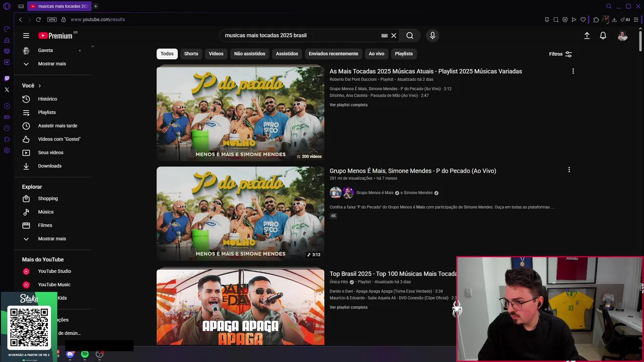Image resolution: width=644 pixels, height=362 pixels.
Task: Open X in the Opera sidebar
Action: [7, 89]
